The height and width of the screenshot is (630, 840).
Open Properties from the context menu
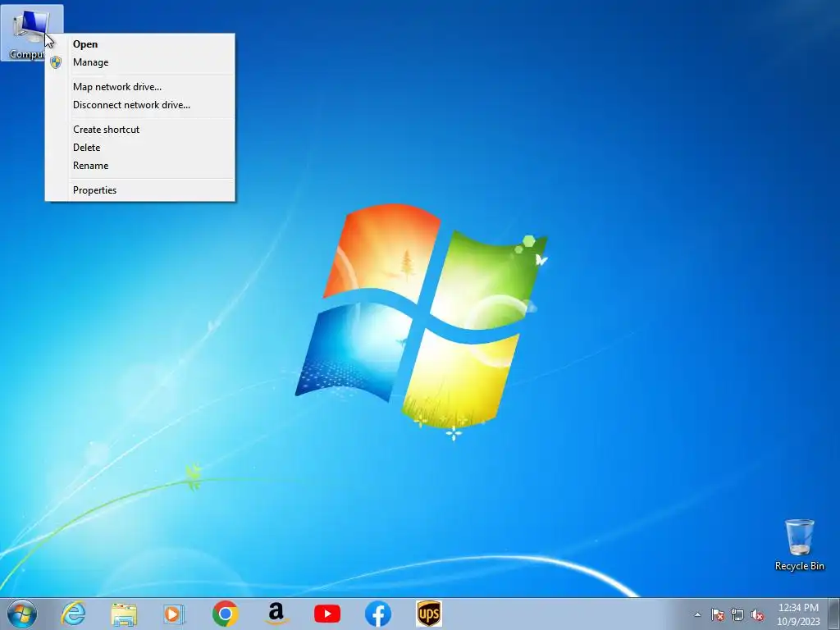pos(139,190)
